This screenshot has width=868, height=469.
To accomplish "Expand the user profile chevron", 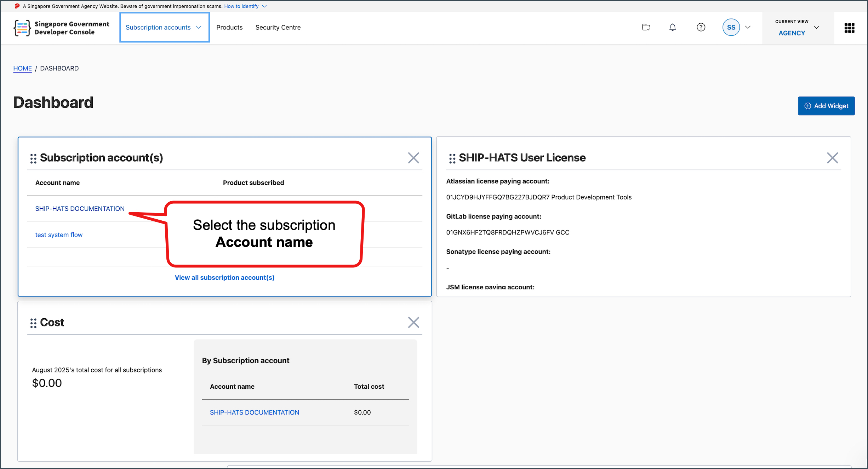I will [748, 27].
